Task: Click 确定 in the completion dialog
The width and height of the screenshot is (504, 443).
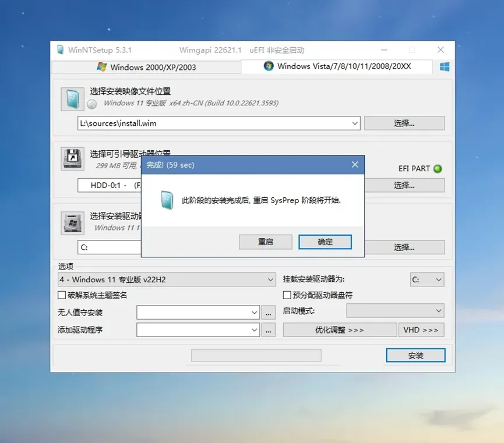Action: pyautogui.click(x=325, y=242)
